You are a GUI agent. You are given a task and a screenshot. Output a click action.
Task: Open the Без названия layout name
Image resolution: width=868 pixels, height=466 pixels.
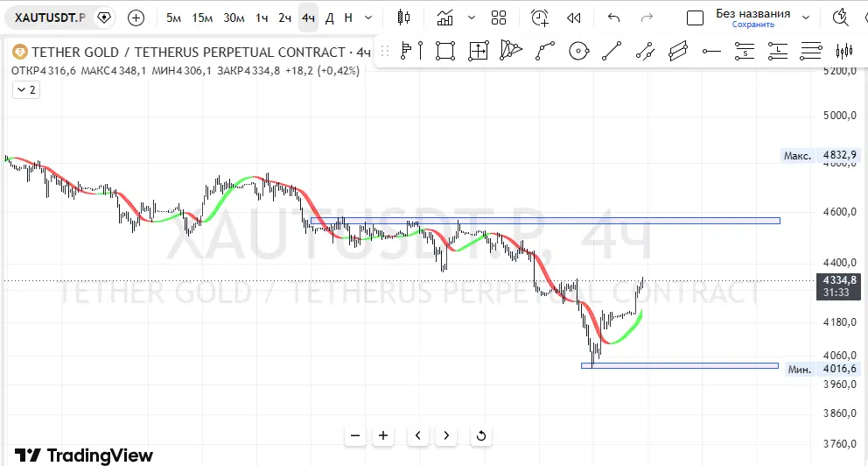tap(752, 13)
